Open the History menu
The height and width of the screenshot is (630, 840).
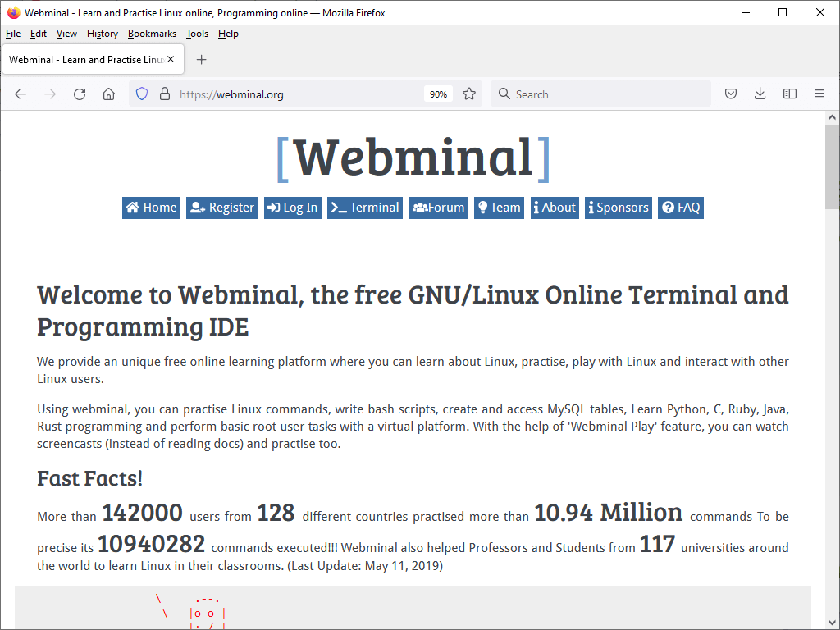[103, 34]
